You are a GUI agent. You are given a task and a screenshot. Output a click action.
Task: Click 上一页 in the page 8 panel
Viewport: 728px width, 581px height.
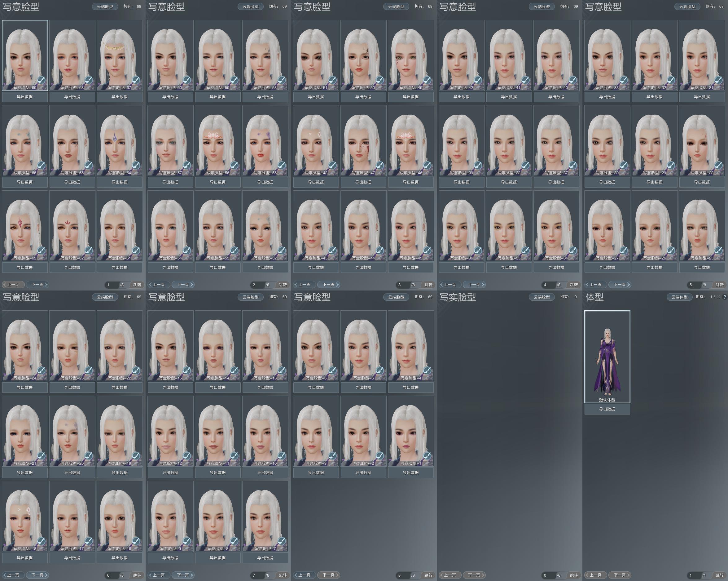304,575
